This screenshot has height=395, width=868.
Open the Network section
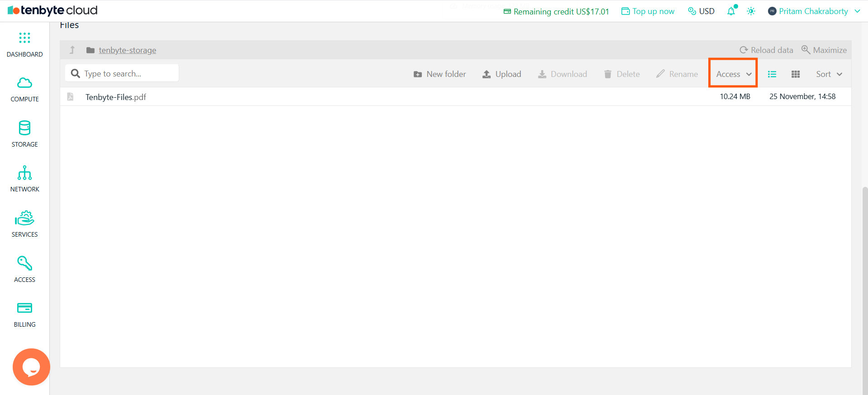(24, 179)
